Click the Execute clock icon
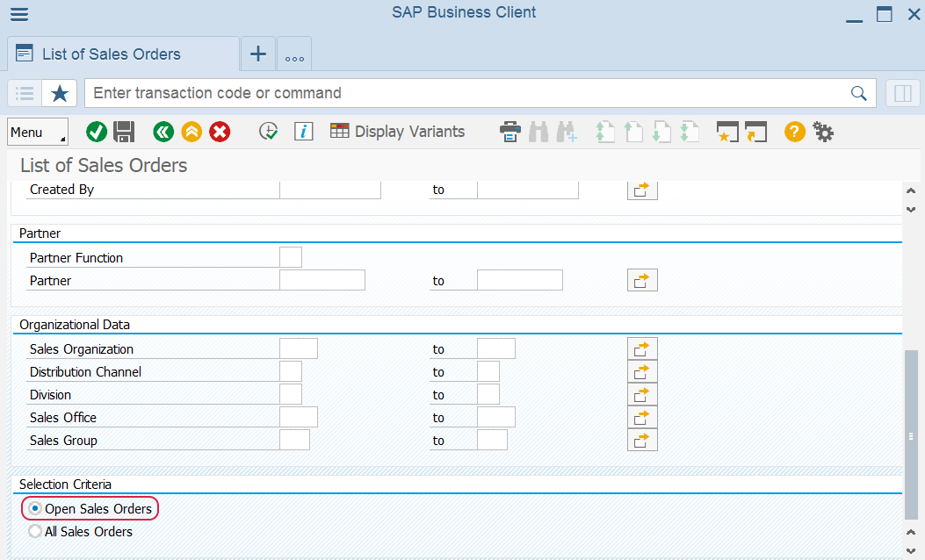 [269, 132]
